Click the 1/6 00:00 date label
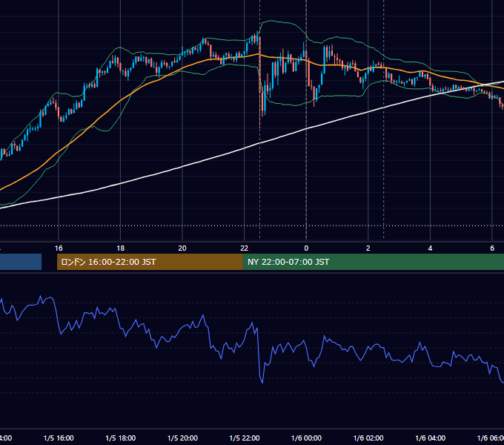This screenshot has height=445, width=504. coord(306,438)
